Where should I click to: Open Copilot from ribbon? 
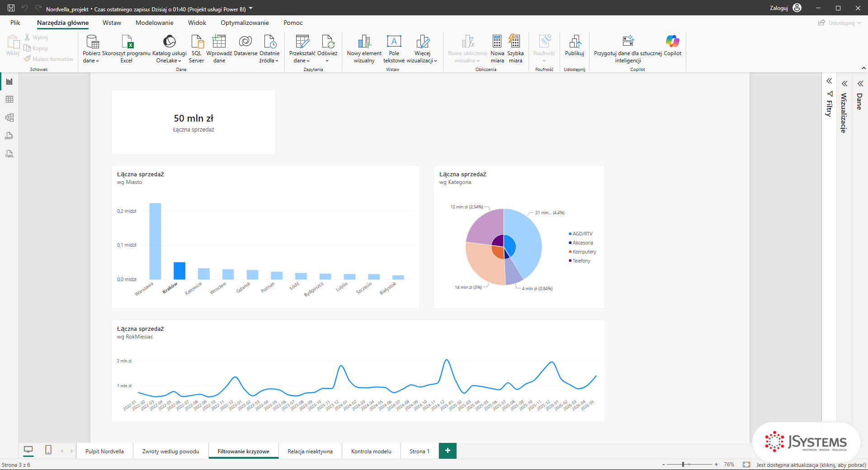(672, 46)
